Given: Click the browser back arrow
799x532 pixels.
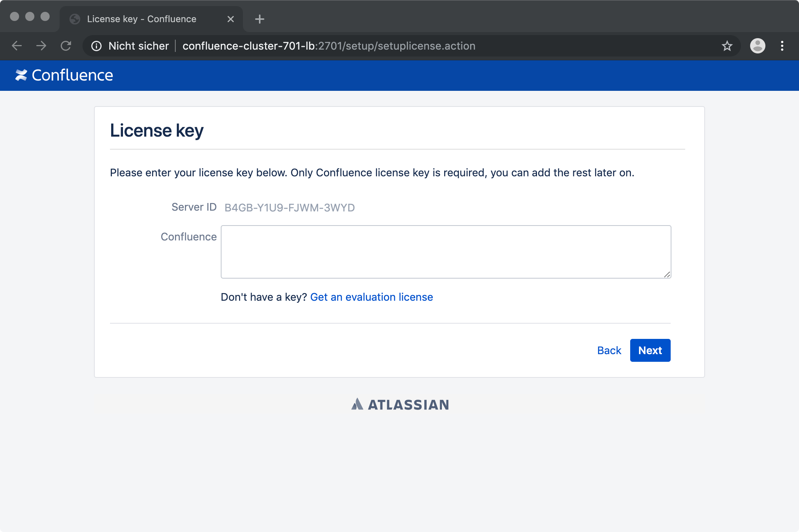Looking at the screenshot, I should pyautogui.click(x=17, y=46).
